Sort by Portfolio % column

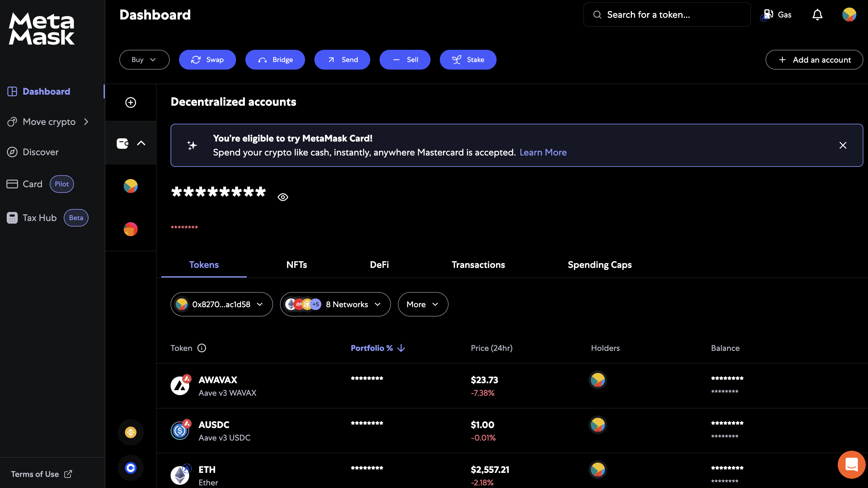pos(378,348)
